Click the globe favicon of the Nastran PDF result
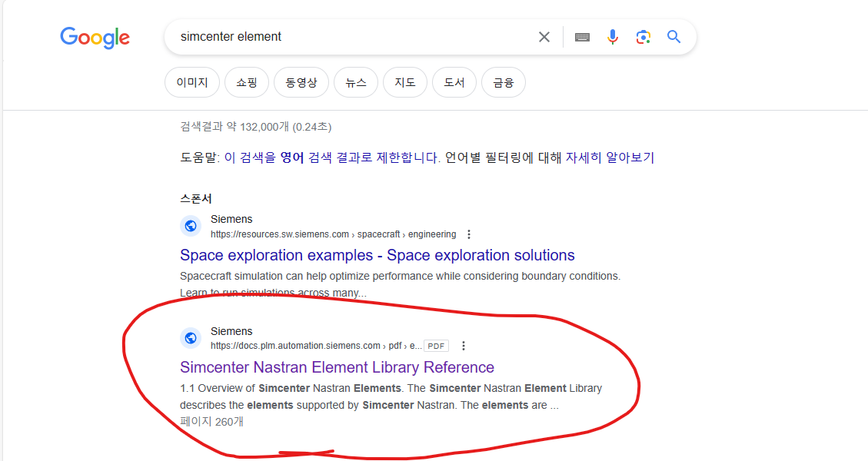The width and height of the screenshot is (868, 461). click(191, 337)
